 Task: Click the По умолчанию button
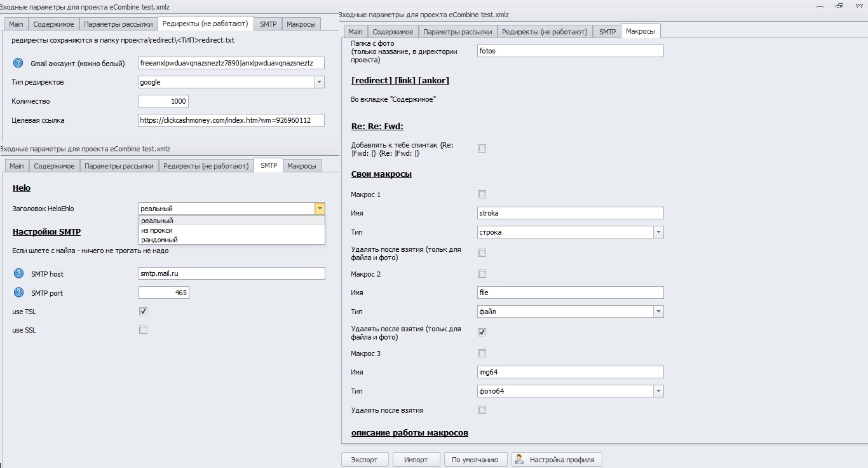coord(475,460)
